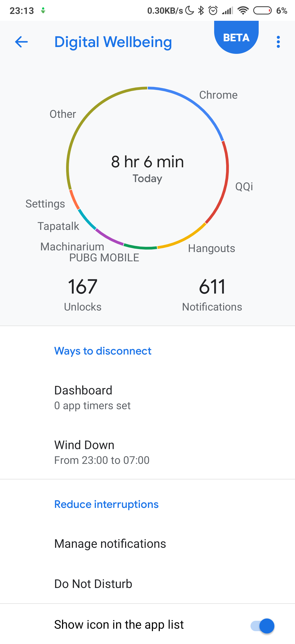
Task: Open Wind Down schedule settings
Action: [x=102, y=452]
